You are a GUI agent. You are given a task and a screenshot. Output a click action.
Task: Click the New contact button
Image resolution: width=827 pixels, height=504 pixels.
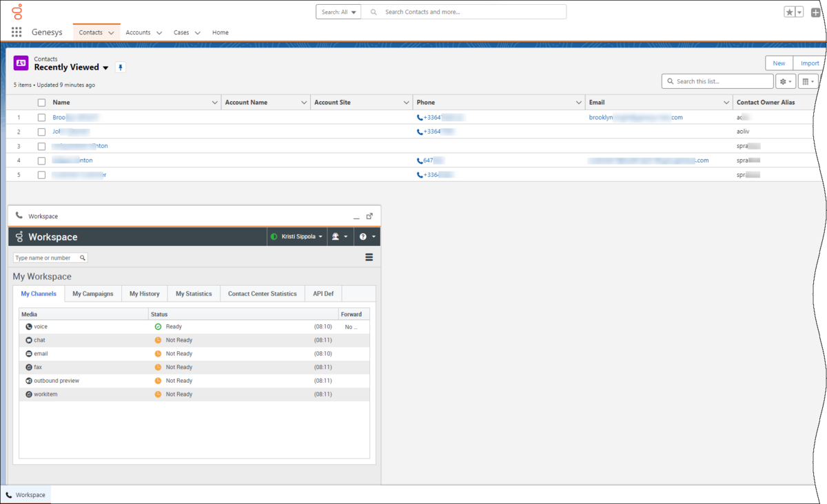click(779, 63)
